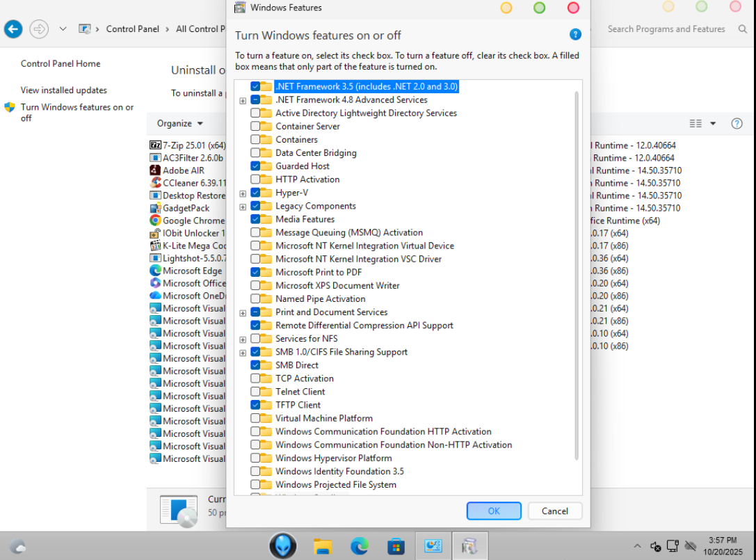The height and width of the screenshot is (560, 756).
Task: Check Windows Hypervisor Platform box
Action: (x=255, y=458)
